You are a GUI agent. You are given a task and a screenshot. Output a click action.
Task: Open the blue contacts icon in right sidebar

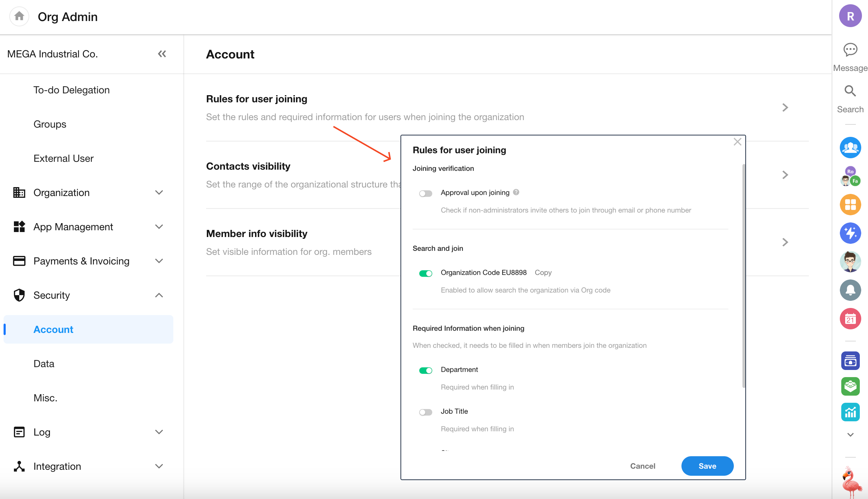850,148
